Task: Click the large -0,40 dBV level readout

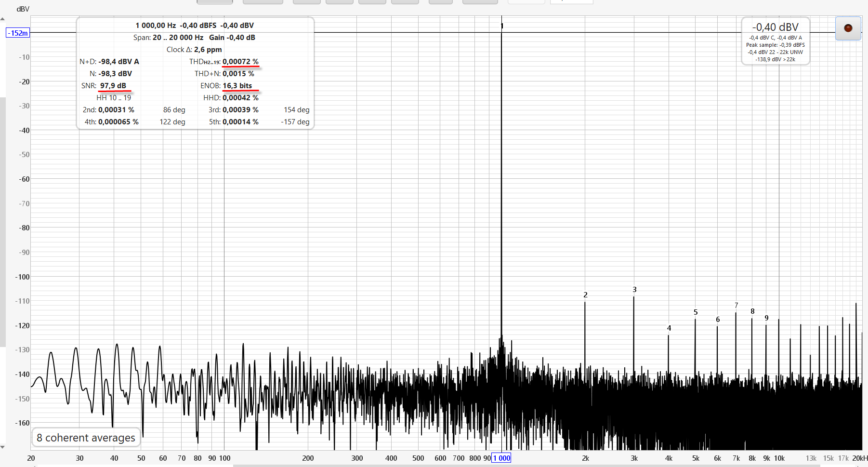Action: (776, 27)
